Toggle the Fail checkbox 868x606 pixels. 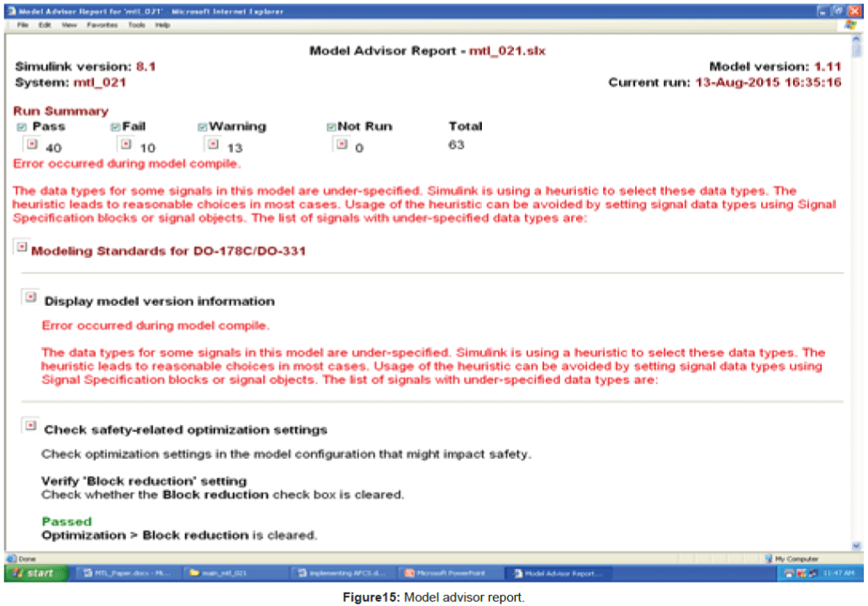click(115, 127)
